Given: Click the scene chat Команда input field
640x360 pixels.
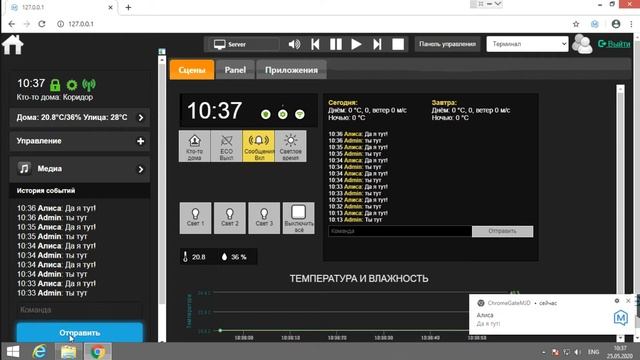Looking at the screenshot, I should (x=400, y=231).
